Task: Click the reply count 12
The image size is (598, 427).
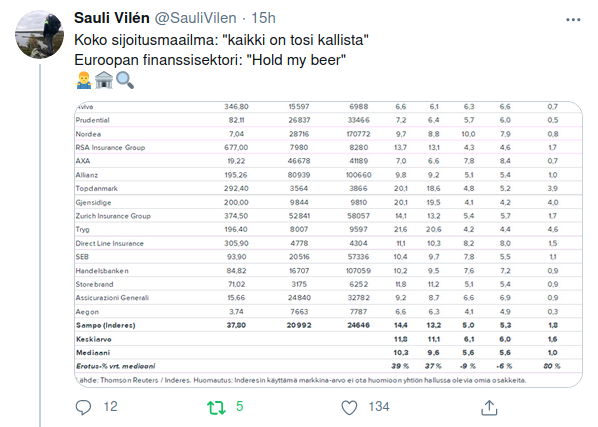Action: point(111,407)
